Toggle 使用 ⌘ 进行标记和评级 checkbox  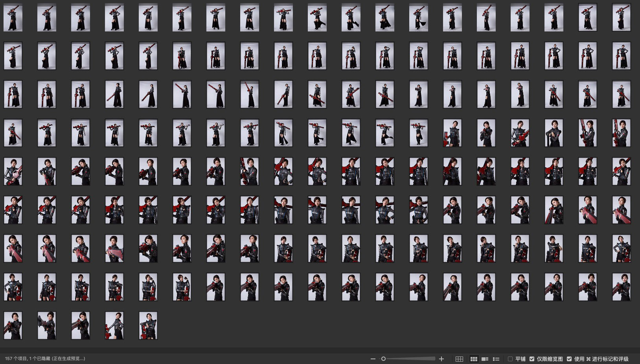pyautogui.click(x=569, y=359)
